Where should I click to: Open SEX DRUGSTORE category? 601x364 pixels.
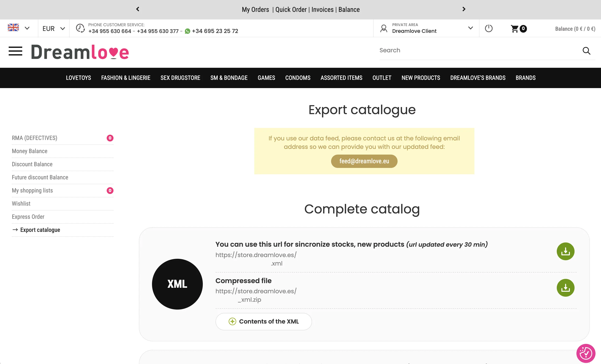(180, 78)
